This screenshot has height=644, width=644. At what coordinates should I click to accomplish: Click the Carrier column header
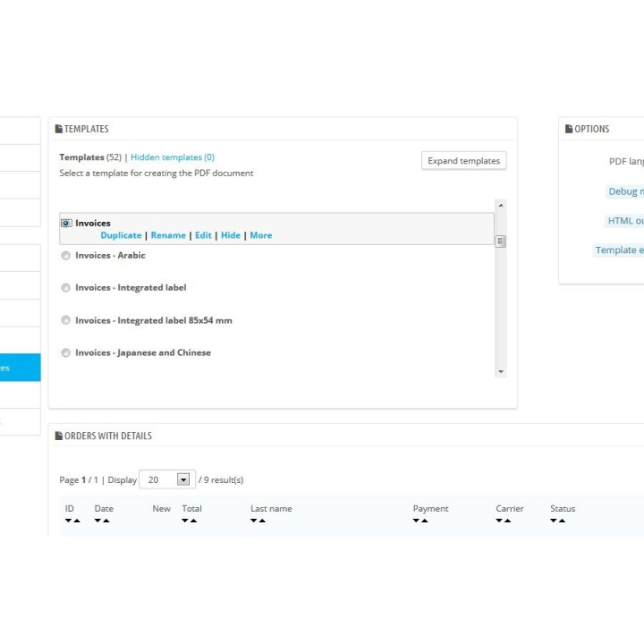click(x=509, y=508)
